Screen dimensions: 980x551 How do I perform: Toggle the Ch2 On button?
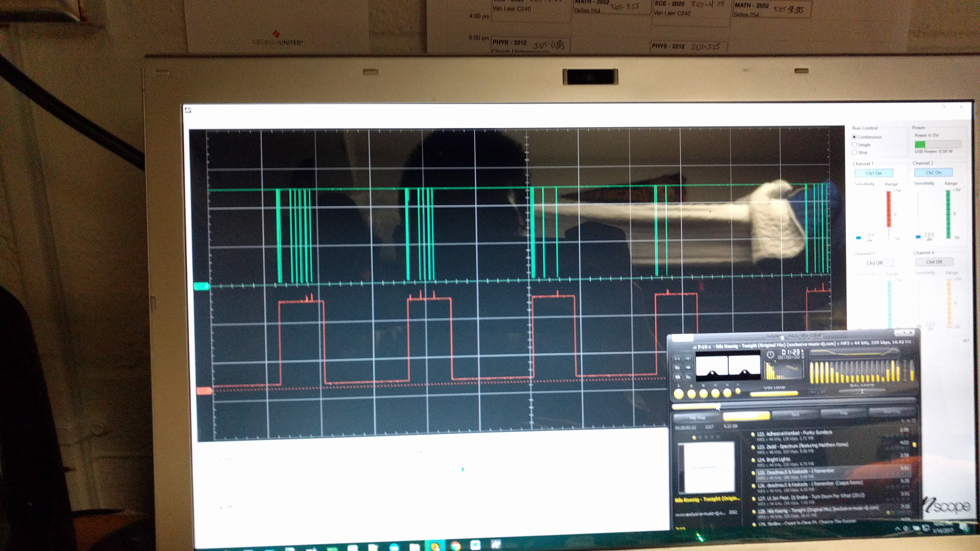[x=933, y=172]
